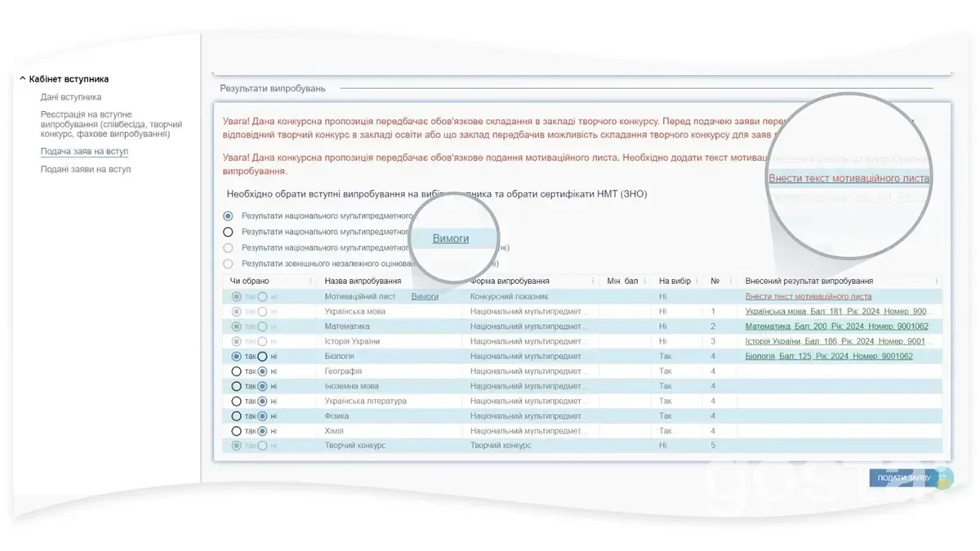The width and height of the screenshot is (980, 551).
Task: Click 'Географія' name cell
Action: tap(343, 371)
